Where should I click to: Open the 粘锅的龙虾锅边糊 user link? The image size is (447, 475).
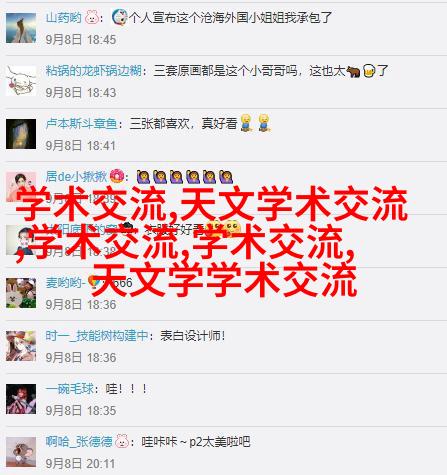[94, 71]
